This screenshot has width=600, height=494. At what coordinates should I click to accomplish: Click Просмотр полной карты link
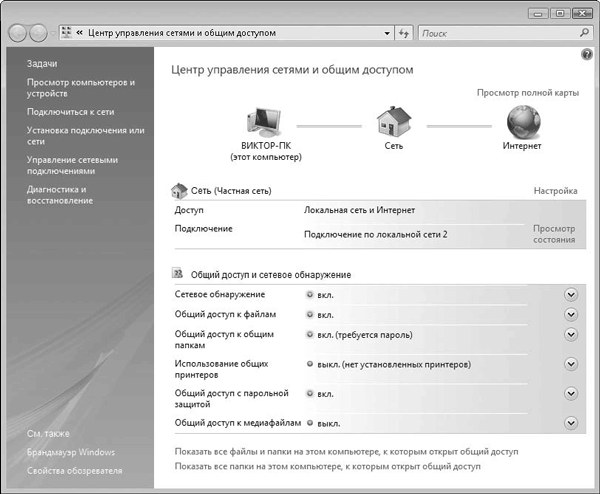click(527, 92)
